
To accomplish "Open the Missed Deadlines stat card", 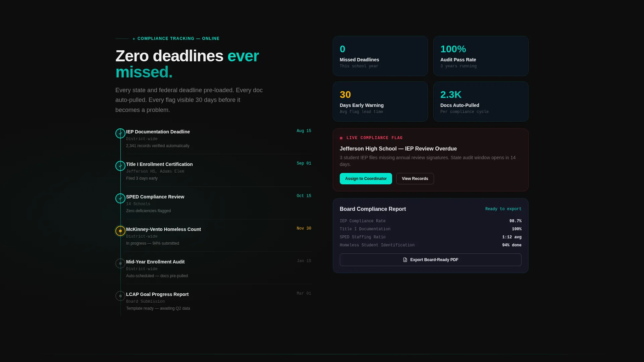I will (380, 56).
